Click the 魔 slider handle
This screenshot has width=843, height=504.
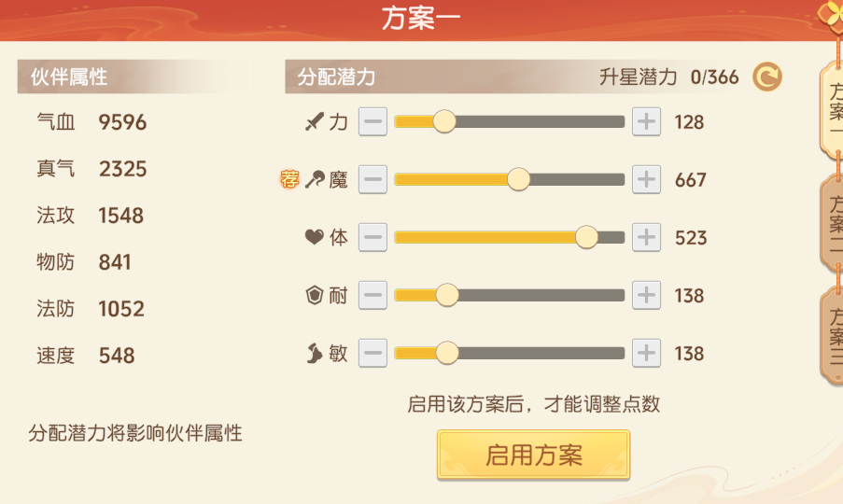point(518,180)
